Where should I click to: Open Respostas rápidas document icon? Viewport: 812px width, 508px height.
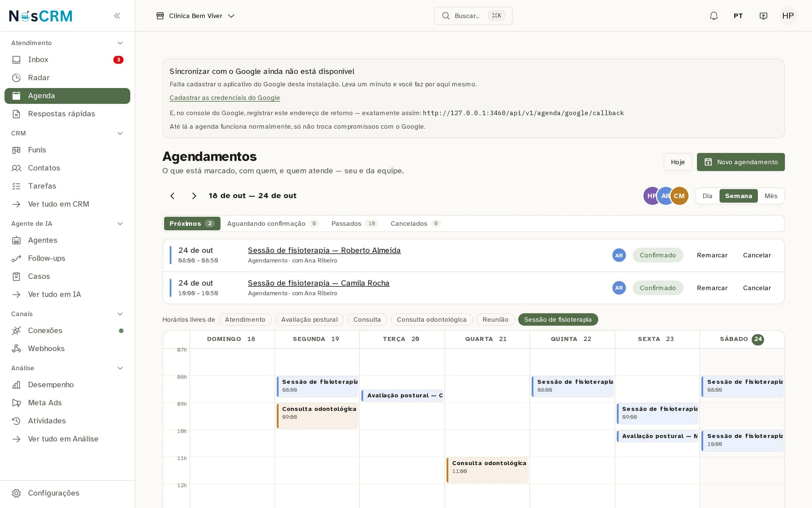pos(16,114)
